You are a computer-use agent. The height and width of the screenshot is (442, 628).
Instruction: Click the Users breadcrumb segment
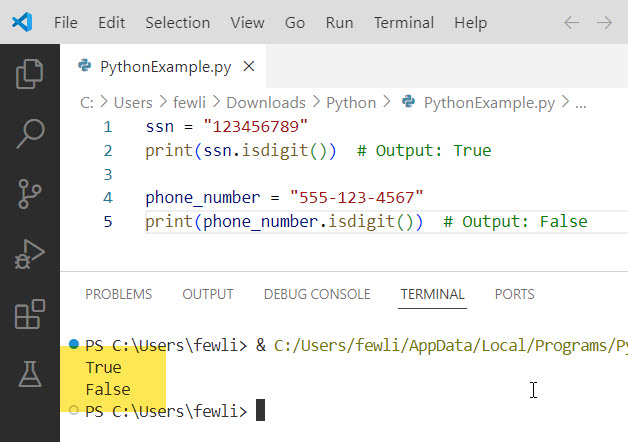coord(133,103)
